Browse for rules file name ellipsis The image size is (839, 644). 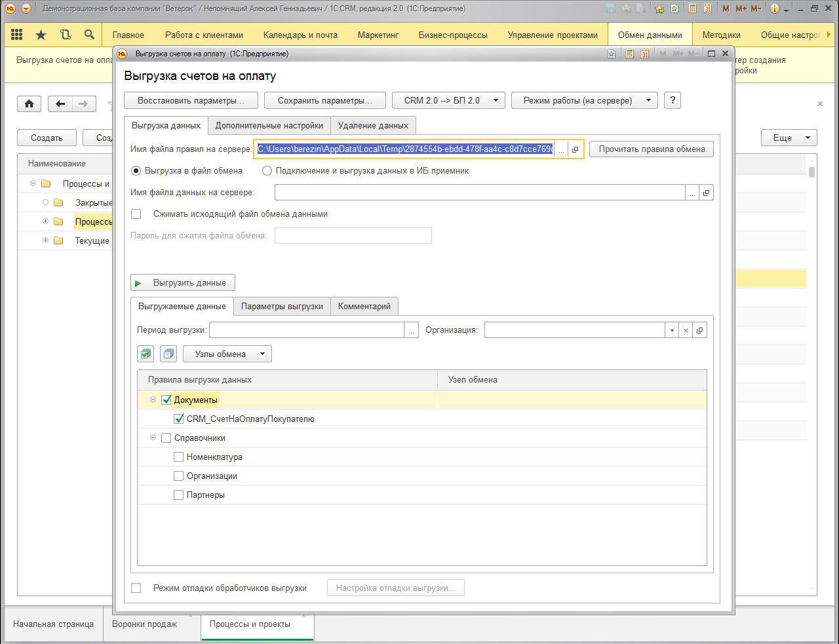561,149
